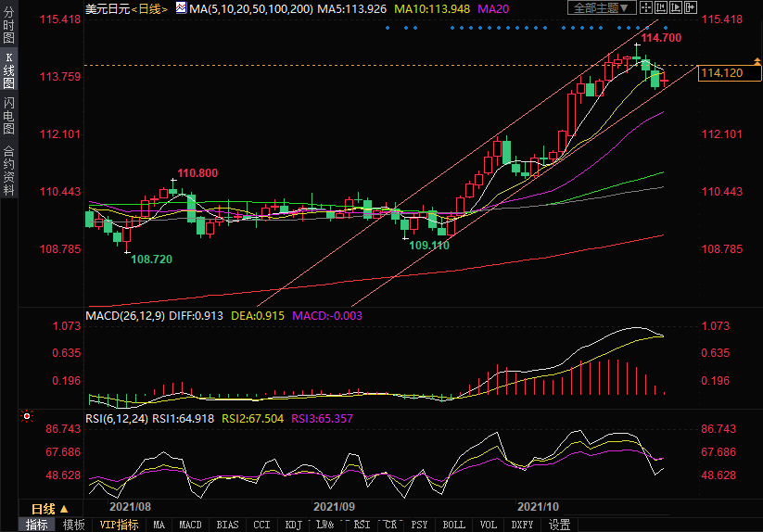Select the BOLL indicator button
The image size is (763, 532).
click(453, 525)
